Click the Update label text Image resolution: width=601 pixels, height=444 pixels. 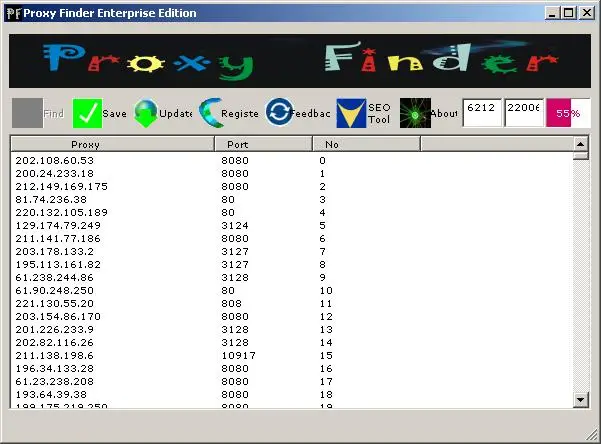click(176, 113)
